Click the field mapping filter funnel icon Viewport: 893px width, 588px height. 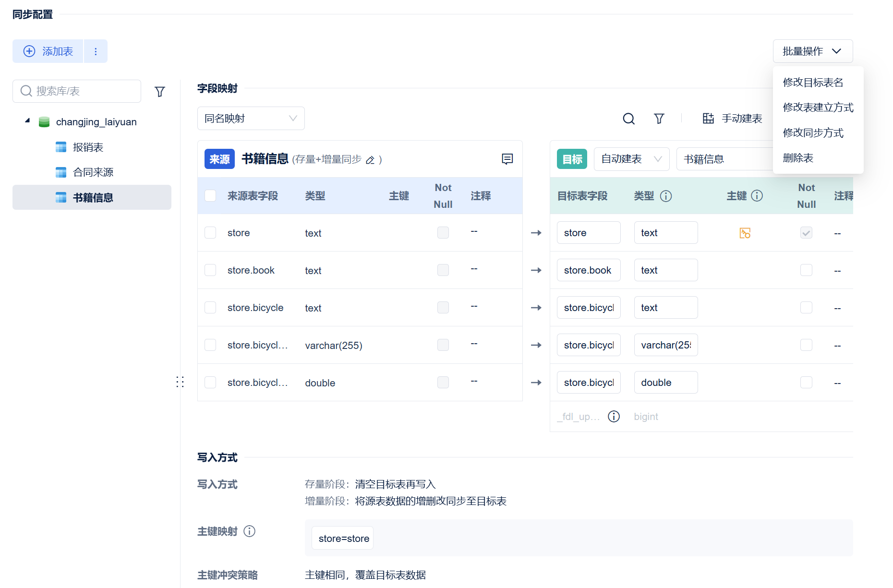click(659, 119)
